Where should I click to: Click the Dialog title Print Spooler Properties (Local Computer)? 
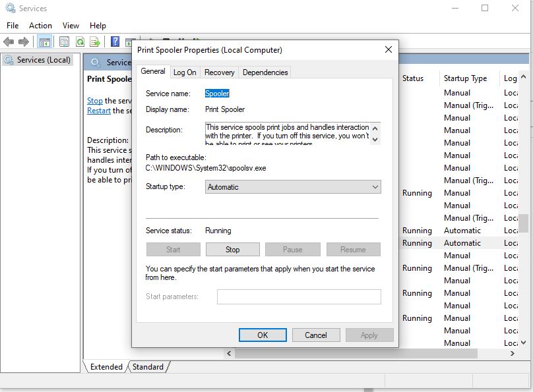coord(209,50)
